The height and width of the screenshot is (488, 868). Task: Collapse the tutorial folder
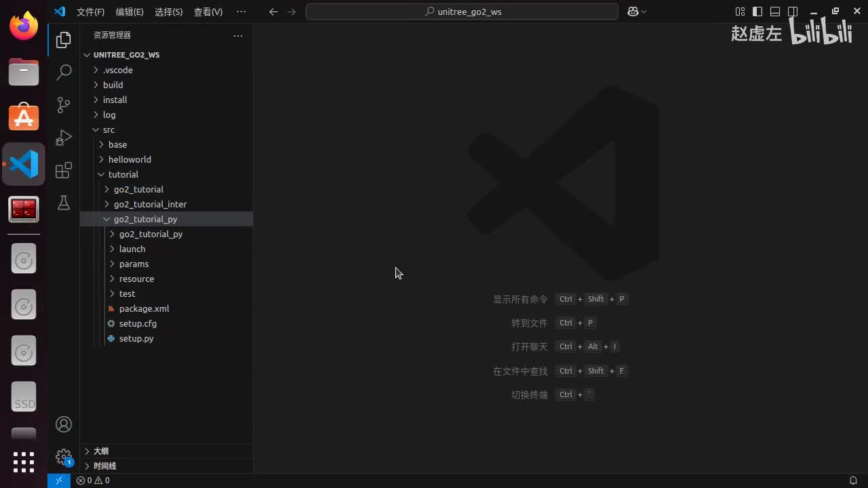tap(166, 174)
